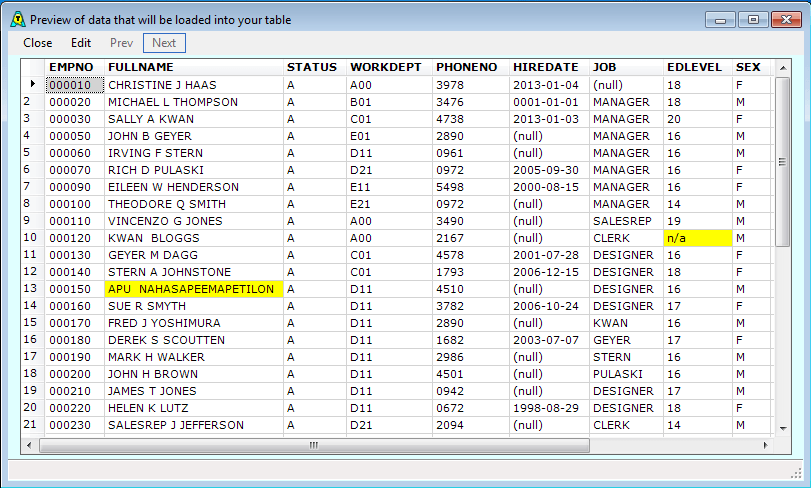
Task: Select phone number 5498 cell
Action: 471,187
